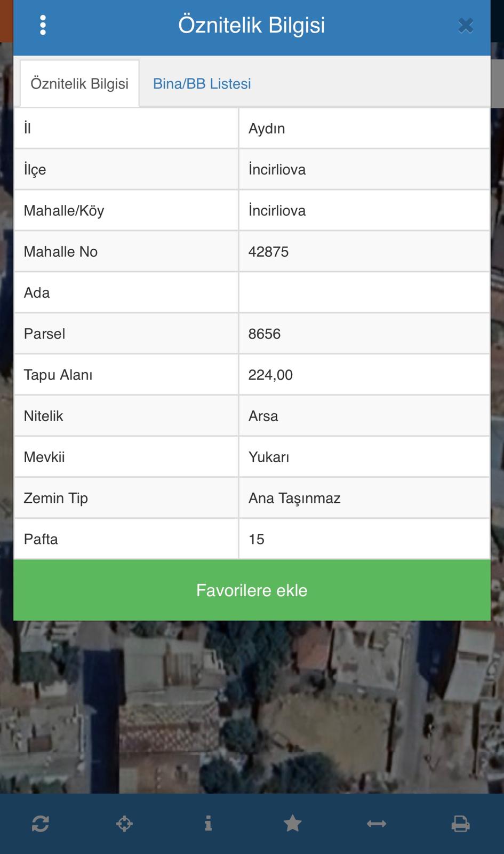Switch to Bina/BB Listesi tab
The width and height of the screenshot is (504, 854).
tap(202, 84)
